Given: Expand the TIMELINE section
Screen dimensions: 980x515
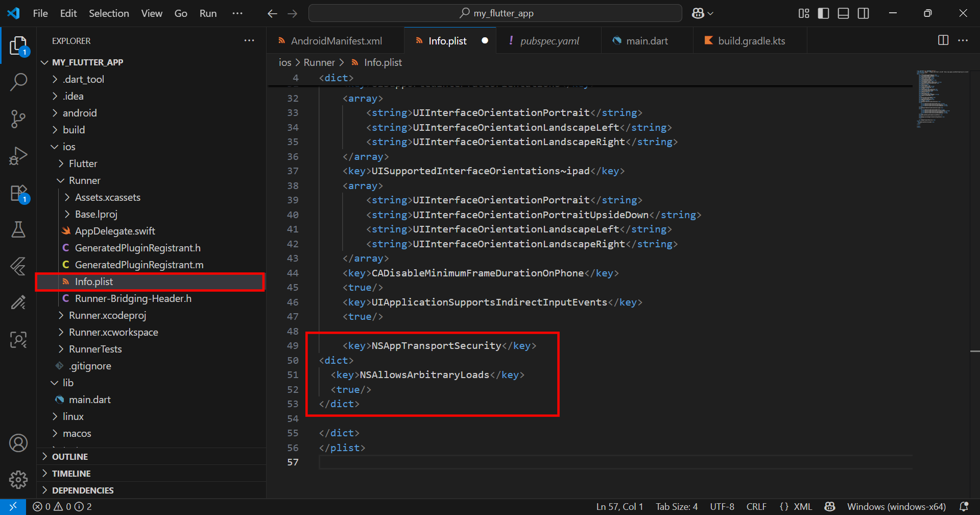Looking at the screenshot, I should tap(151, 474).
